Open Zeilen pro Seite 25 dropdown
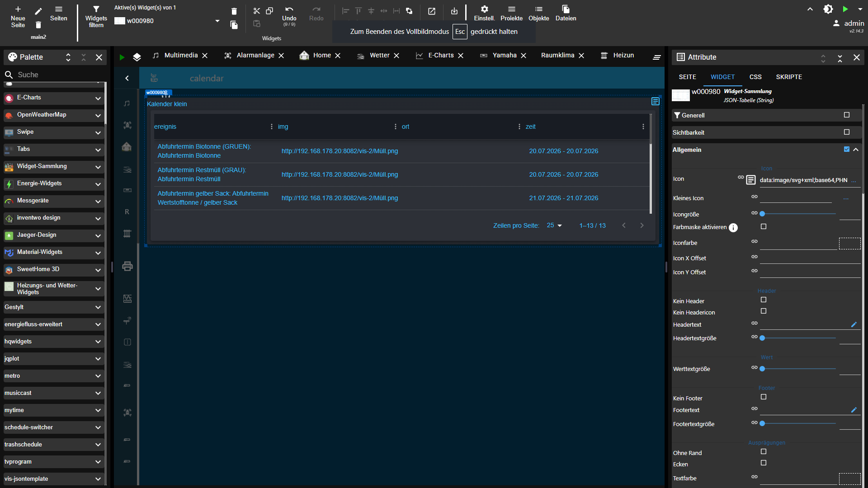This screenshot has height=488, width=868. (554, 225)
